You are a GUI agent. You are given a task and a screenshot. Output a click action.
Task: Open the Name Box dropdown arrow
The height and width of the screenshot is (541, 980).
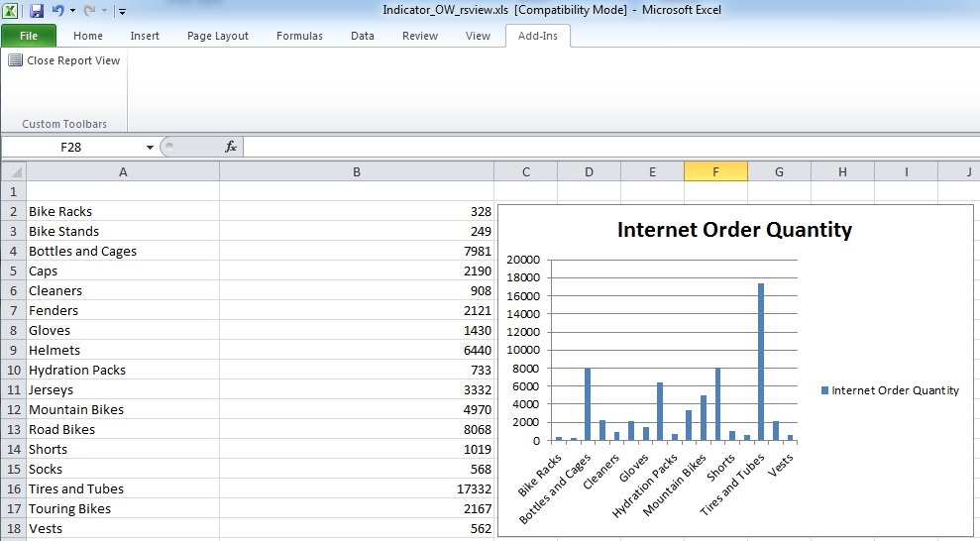(x=150, y=148)
